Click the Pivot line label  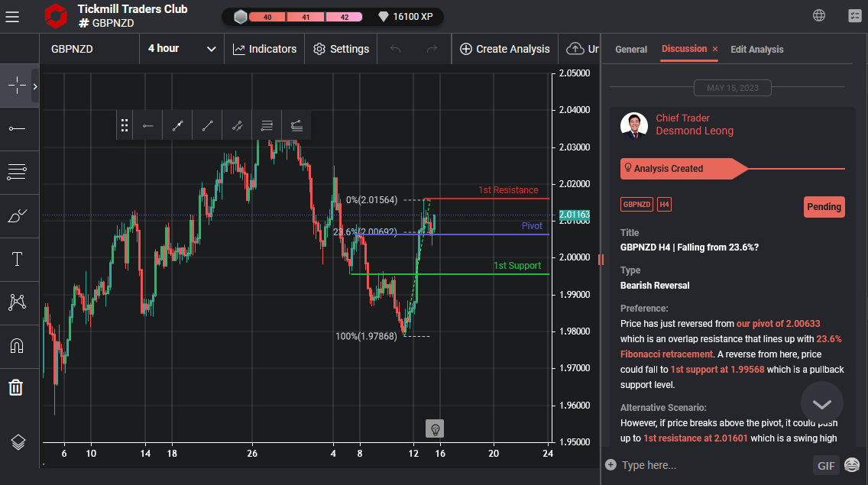point(532,226)
